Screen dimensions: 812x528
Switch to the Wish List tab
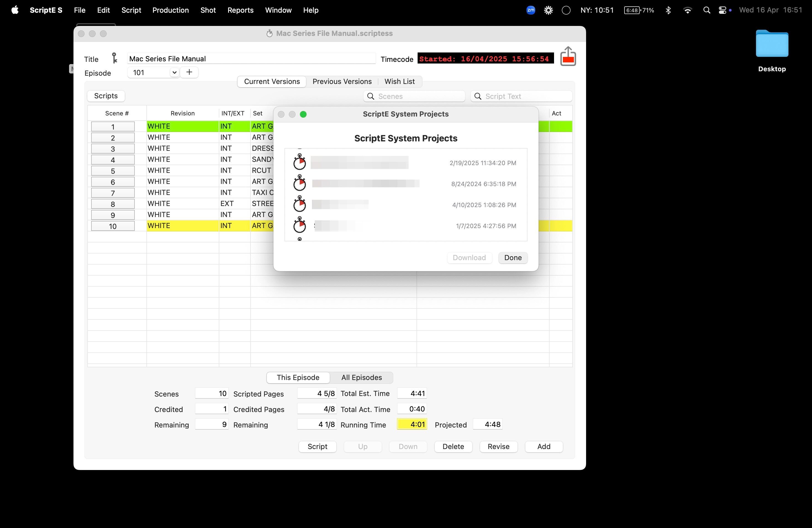[x=399, y=81]
